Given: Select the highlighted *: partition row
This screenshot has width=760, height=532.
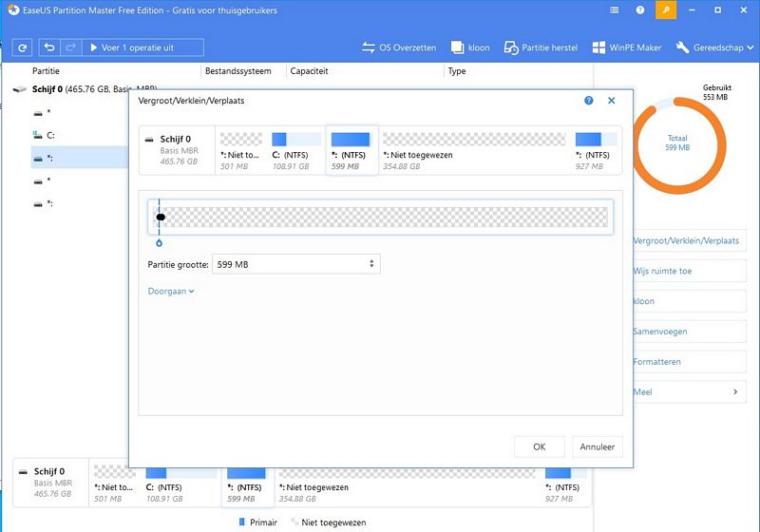Looking at the screenshot, I should [x=80, y=158].
